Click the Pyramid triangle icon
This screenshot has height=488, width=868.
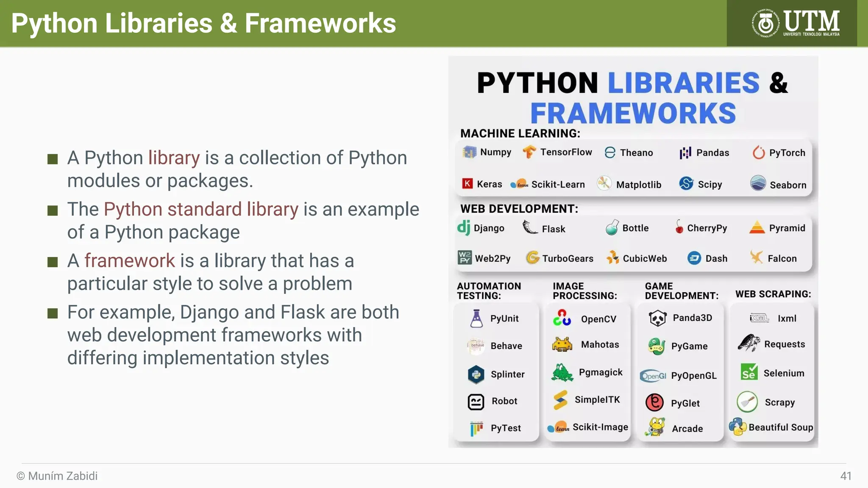(x=757, y=227)
